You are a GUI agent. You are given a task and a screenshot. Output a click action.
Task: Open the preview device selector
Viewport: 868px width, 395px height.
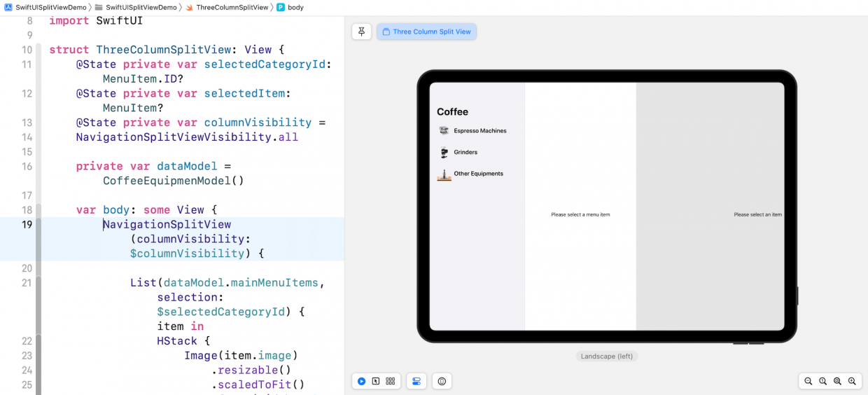click(x=442, y=381)
